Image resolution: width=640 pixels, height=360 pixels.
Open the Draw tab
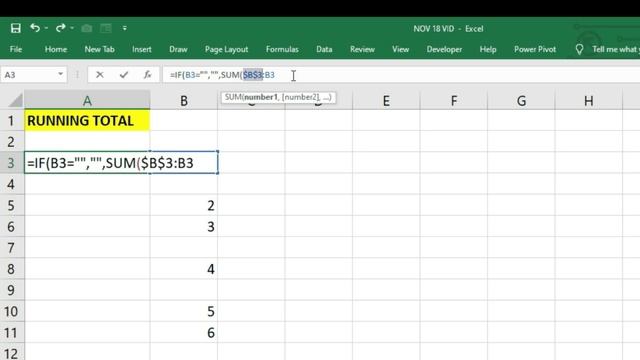(178, 49)
